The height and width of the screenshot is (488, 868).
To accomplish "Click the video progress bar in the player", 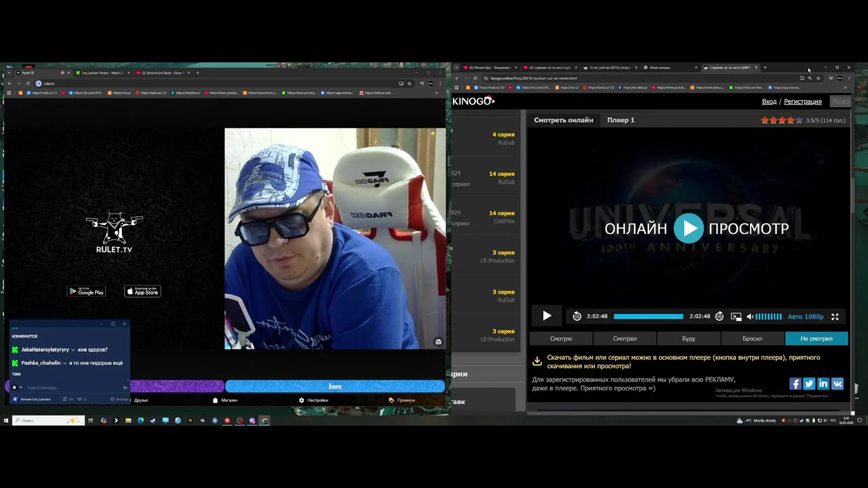I will [x=648, y=317].
